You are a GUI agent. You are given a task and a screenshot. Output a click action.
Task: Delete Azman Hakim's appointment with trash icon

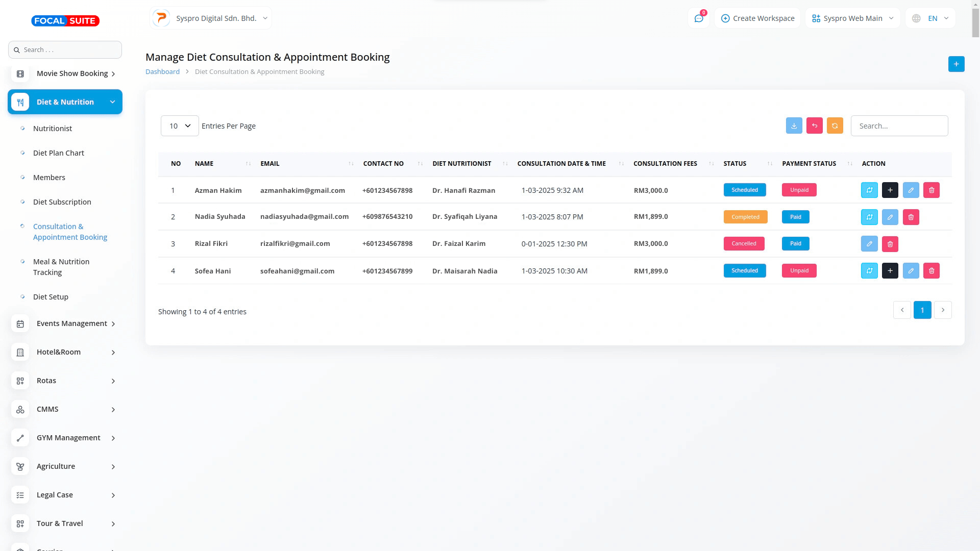pyautogui.click(x=931, y=190)
